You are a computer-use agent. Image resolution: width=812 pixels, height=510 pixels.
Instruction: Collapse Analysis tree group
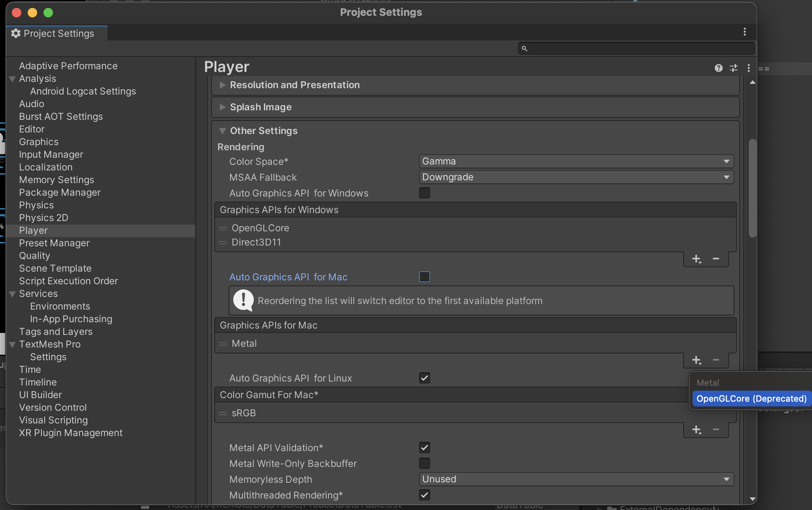click(13, 79)
